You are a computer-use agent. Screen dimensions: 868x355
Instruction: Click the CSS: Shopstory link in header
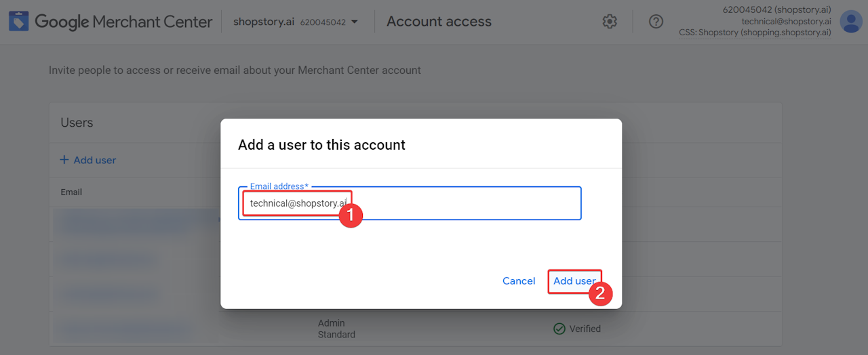(x=755, y=33)
